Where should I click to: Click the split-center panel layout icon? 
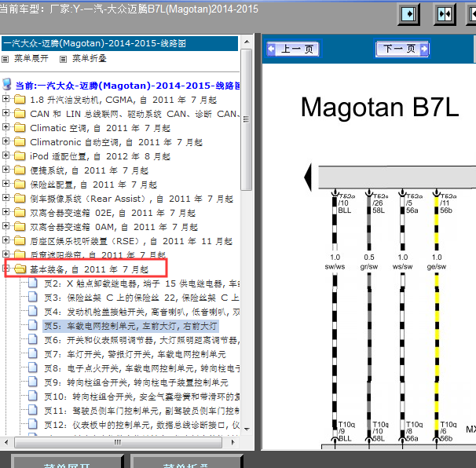click(x=445, y=14)
